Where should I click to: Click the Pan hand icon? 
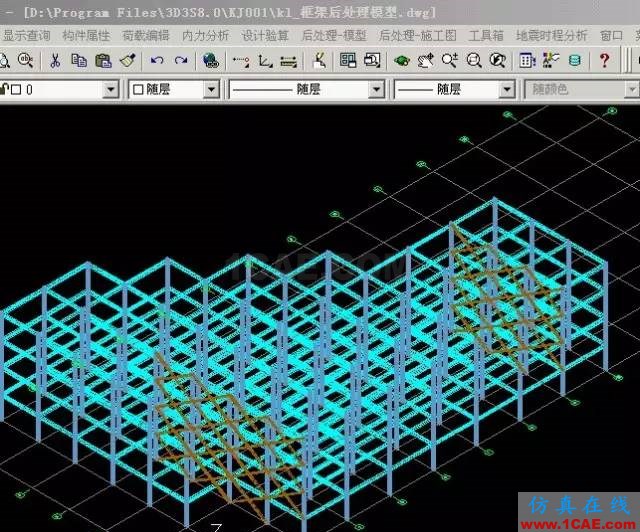click(x=426, y=61)
